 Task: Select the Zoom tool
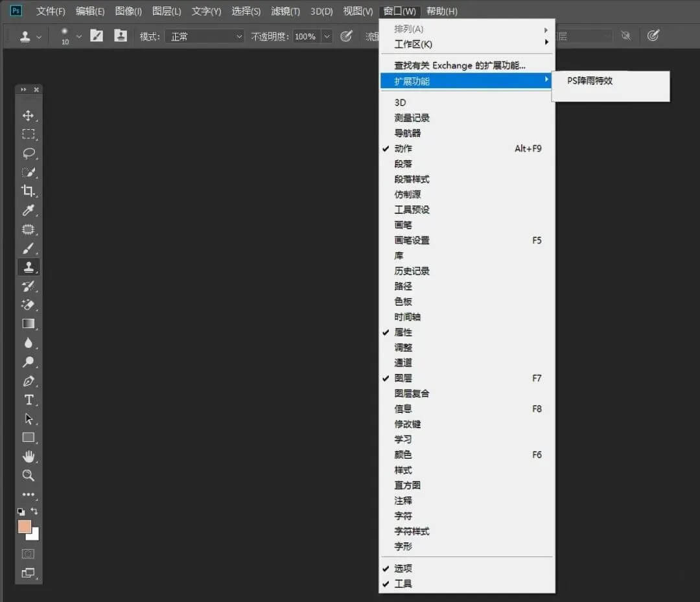pyautogui.click(x=28, y=475)
